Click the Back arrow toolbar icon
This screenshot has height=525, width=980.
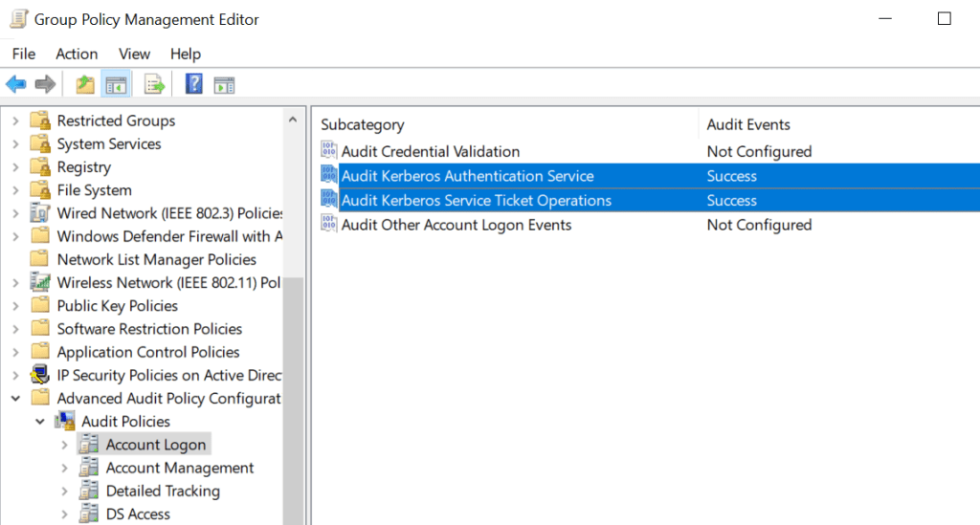[x=16, y=85]
